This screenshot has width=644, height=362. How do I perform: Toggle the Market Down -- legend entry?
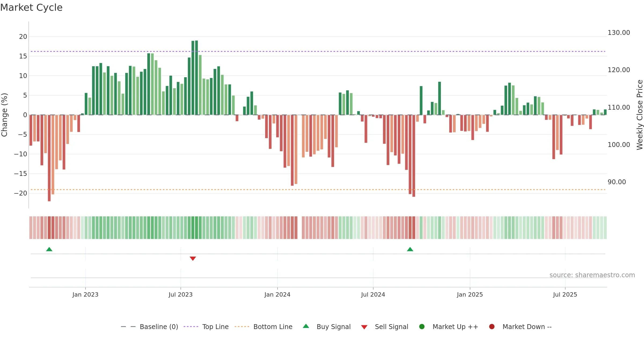click(520, 327)
